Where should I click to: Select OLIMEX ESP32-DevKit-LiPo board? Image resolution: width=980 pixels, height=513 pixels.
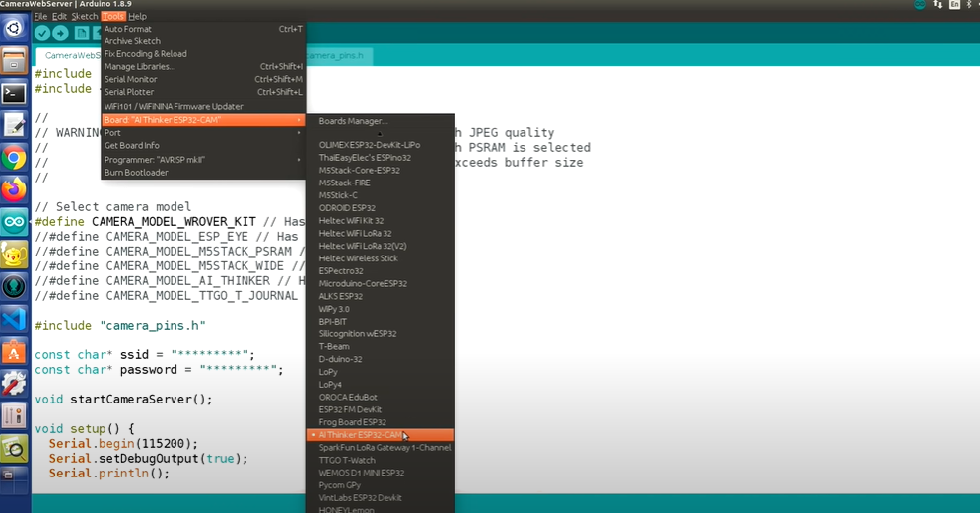click(x=380, y=144)
